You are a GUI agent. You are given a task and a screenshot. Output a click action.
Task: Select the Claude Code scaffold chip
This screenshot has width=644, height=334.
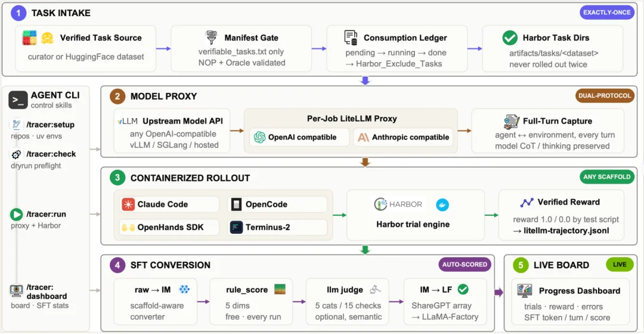[169, 204]
